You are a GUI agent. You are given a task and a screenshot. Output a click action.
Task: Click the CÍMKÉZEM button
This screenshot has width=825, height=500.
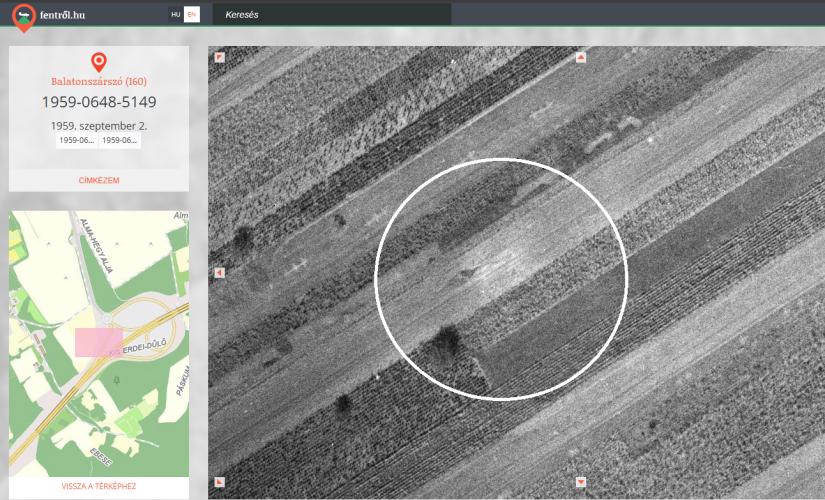[99, 180]
